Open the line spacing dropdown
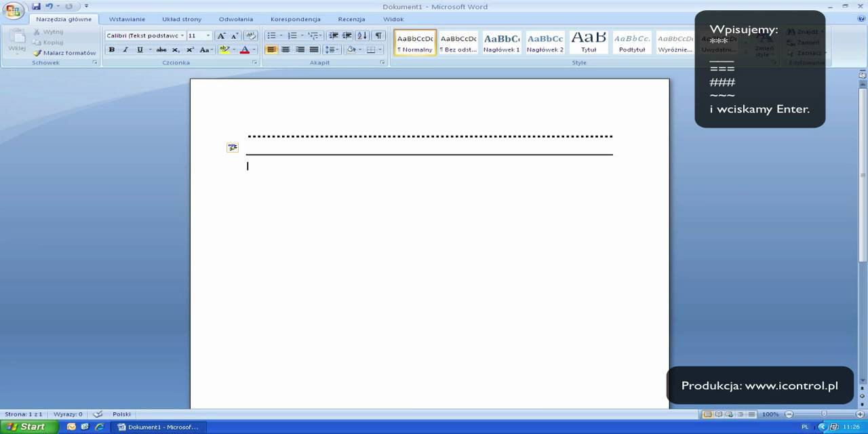 click(x=338, y=50)
